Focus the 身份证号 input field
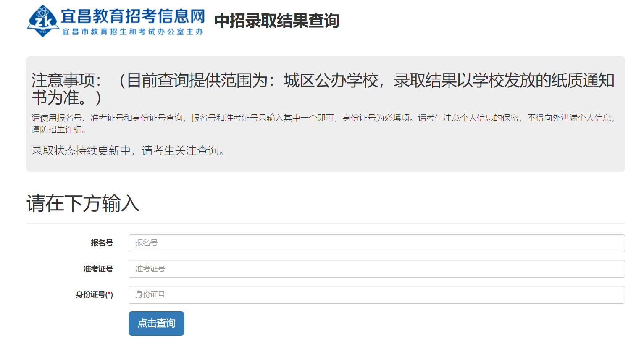Image resolution: width=644 pixels, height=347 pixels. tap(376, 295)
